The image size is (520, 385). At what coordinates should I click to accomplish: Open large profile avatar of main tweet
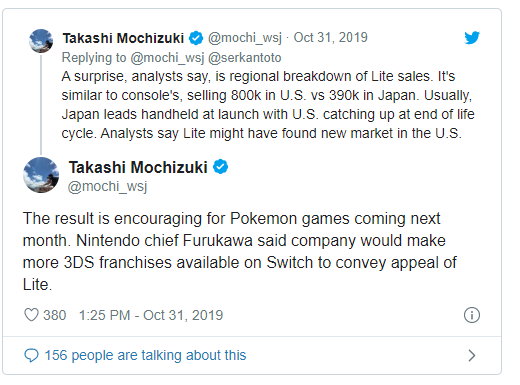coord(41,175)
